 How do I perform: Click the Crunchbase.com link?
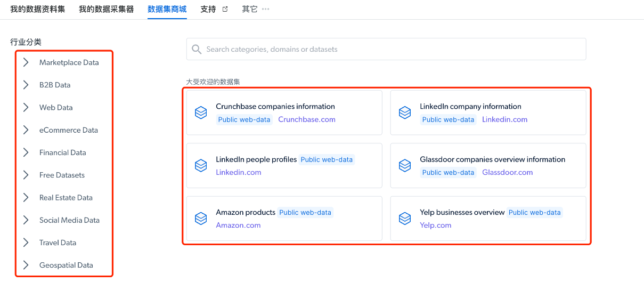[307, 119]
